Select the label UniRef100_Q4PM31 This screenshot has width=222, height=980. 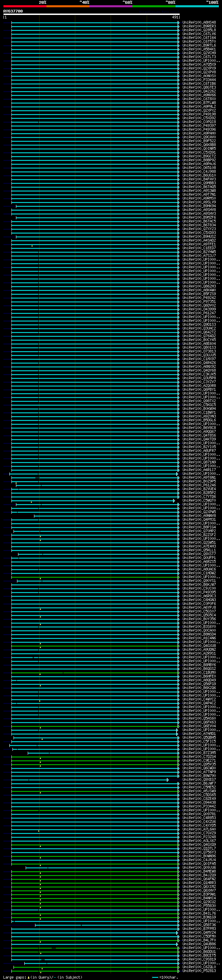(x=199, y=520)
